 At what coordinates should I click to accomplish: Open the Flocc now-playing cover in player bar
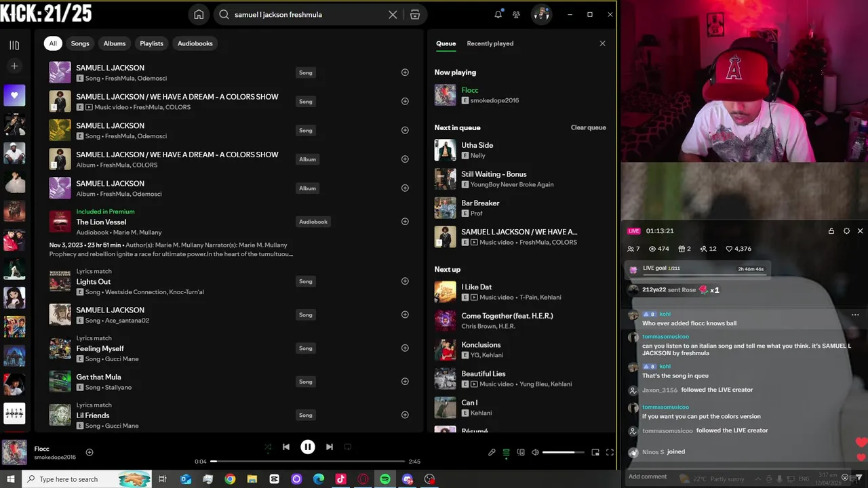pyautogui.click(x=14, y=453)
